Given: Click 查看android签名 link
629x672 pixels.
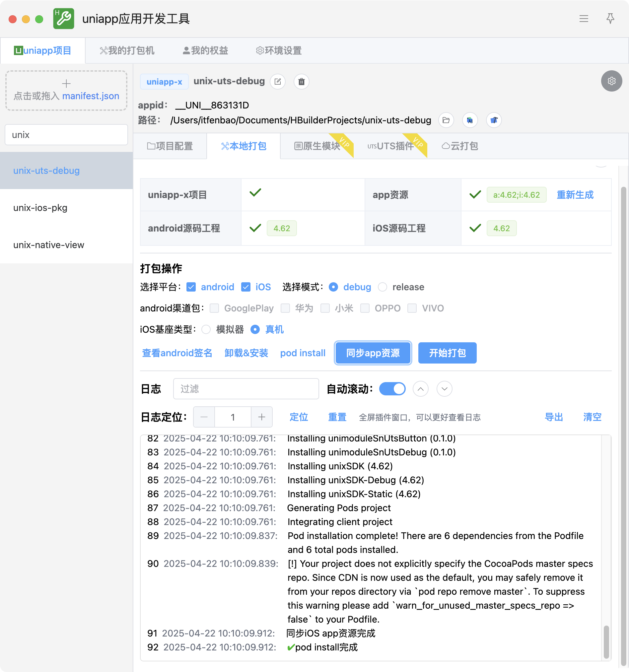Looking at the screenshot, I should point(177,353).
